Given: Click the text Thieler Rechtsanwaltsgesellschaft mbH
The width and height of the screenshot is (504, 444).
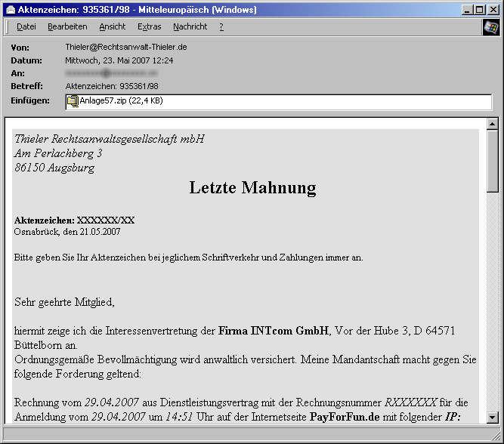Looking at the screenshot, I should pos(110,139).
